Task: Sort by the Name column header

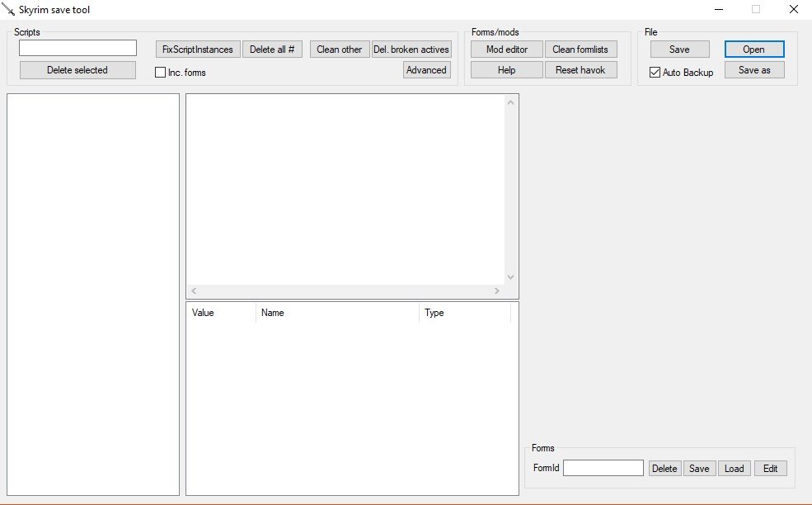Action: (x=338, y=313)
